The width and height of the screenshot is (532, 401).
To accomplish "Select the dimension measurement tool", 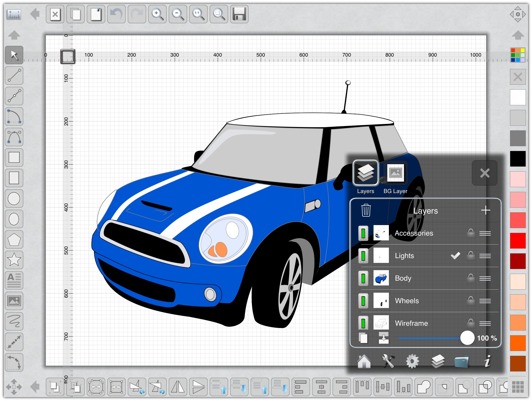I will 14,342.
